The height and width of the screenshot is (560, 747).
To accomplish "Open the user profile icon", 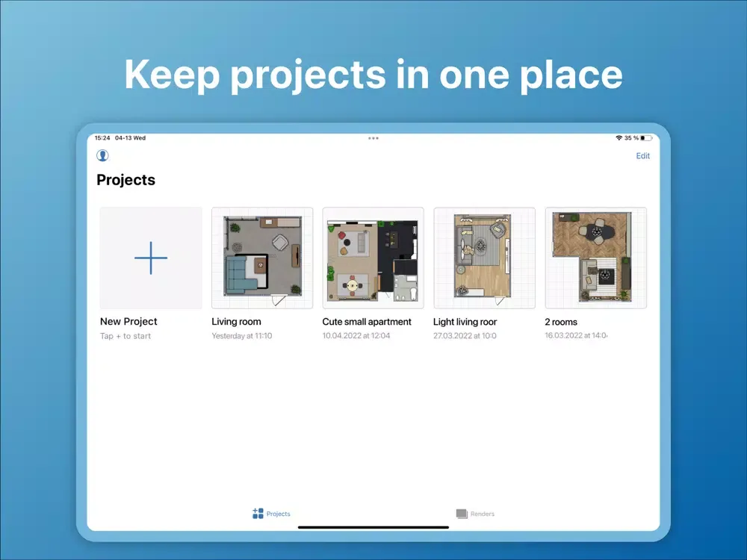I will pyautogui.click(x=102, y=156).
